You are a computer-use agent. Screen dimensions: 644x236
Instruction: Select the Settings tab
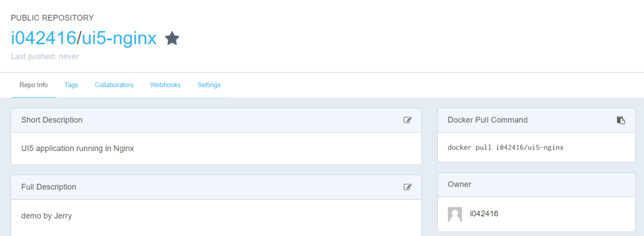pyautogui.click(x=209, y=85)
